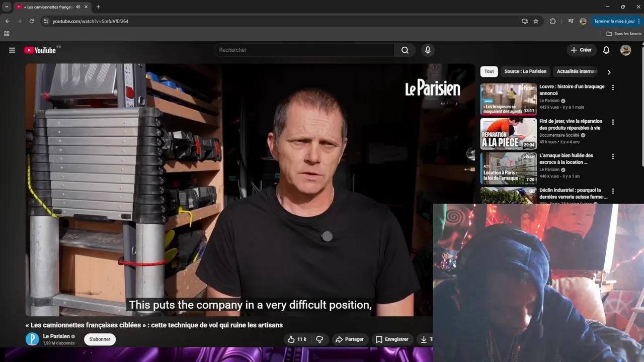
Task: Open L'arnaque bien huilée video title
Action: click(567, 159)
